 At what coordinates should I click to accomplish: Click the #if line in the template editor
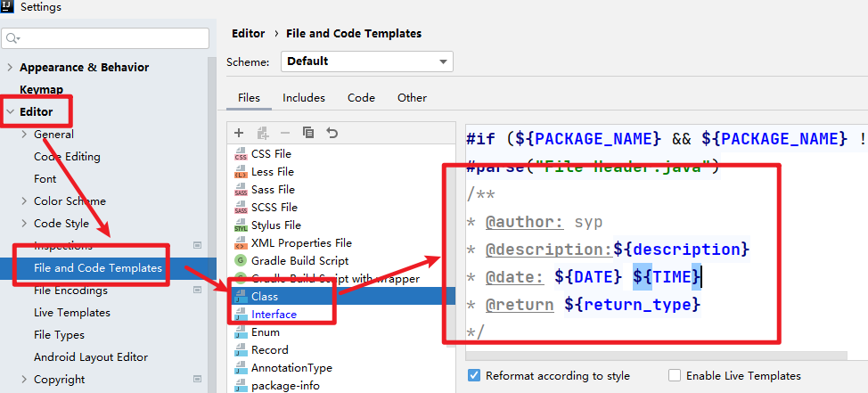tap(667, 138)
